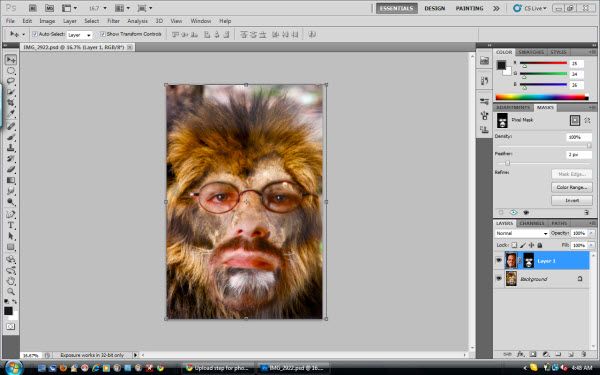Open the Analysis menu

[x=137, y=21]
